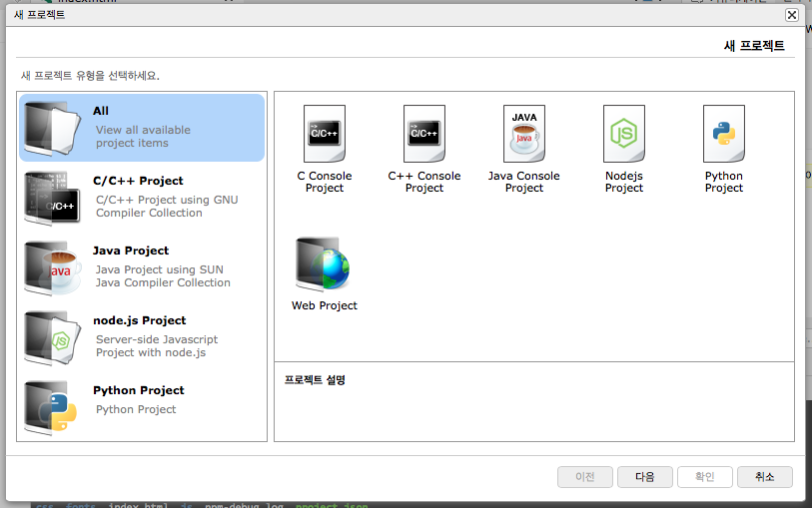
Task: Click 'Server-side Javascript Project with node.js' description
Action: (x=157, y=345)
